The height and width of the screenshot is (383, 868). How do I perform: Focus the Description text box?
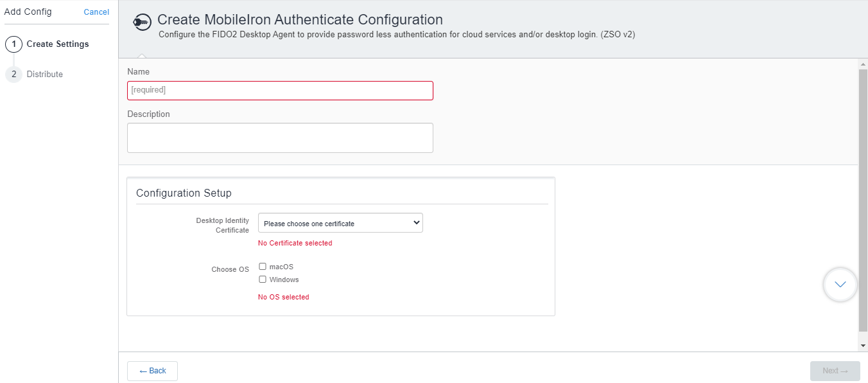pyautogui.click(x=280, y=138)
